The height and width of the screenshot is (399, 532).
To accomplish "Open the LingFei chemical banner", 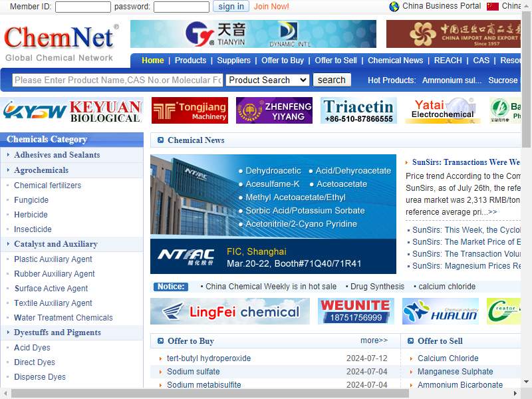I will (x=230, y=311).
